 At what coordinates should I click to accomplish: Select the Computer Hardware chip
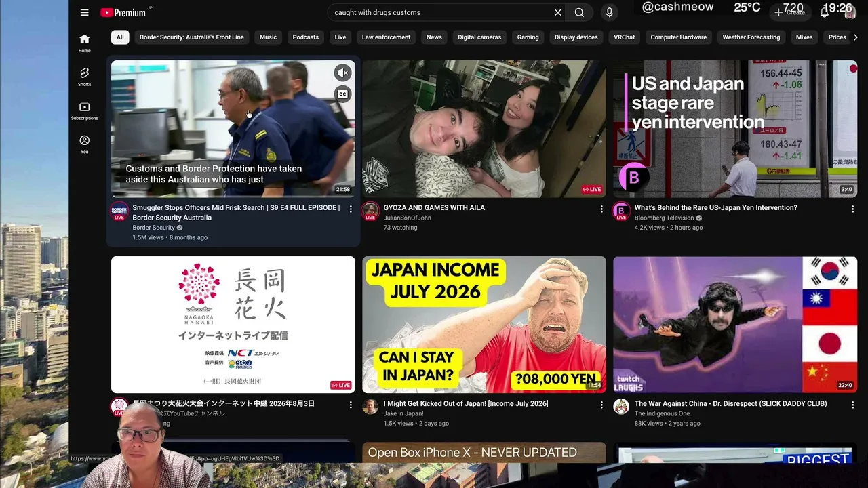(x=678, y=37)
